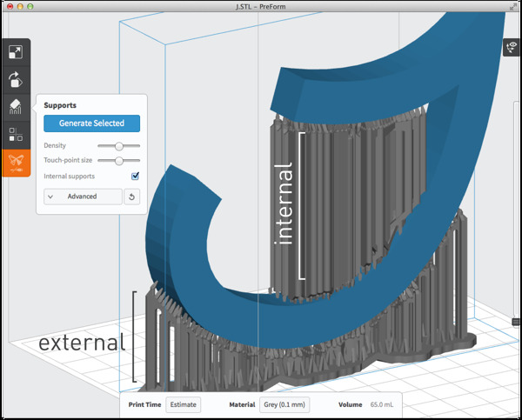Click the Estimate print time button
This screenshot has width=522, height=420.
tap(183, 404)
